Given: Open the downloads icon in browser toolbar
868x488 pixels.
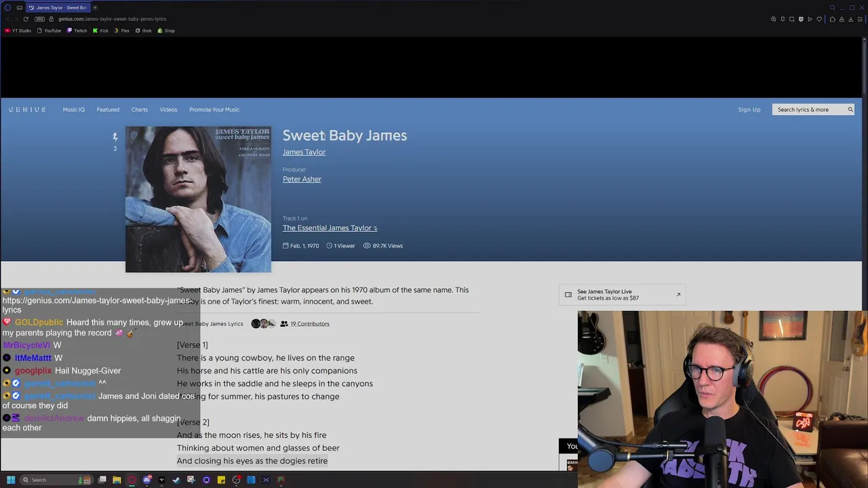Looking at the screenshot, I should pos(850,19).
